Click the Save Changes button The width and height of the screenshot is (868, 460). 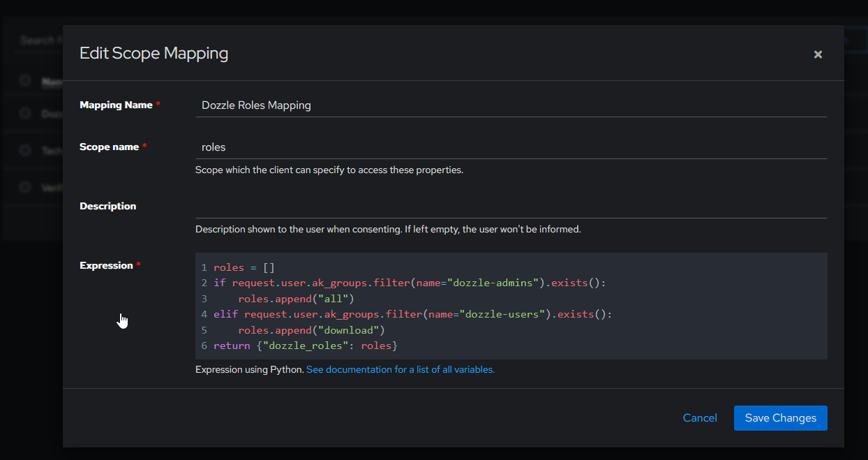tap(780, 418)
